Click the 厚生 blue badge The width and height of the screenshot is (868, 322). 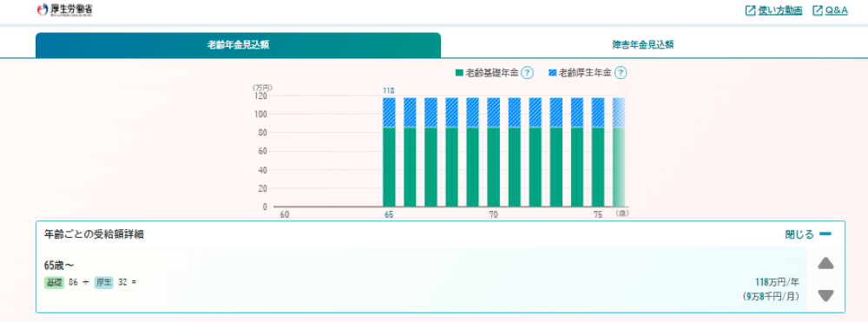click(103, 282)
